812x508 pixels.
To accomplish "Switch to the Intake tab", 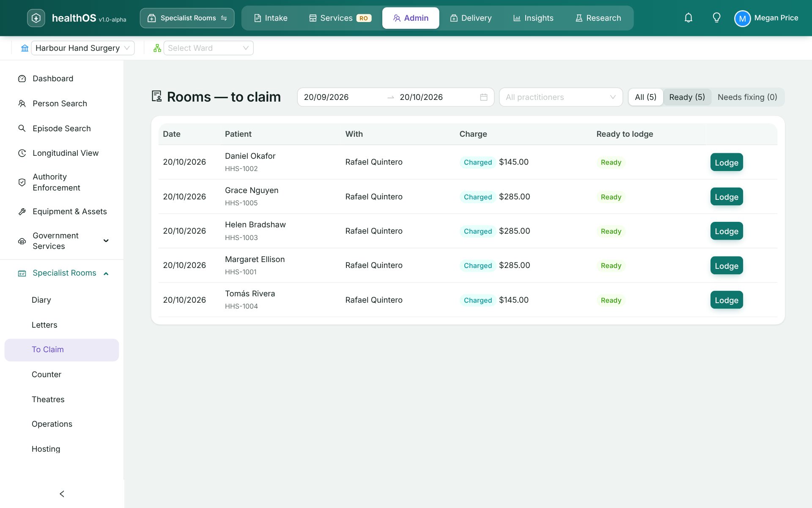I will click(271, 18).
